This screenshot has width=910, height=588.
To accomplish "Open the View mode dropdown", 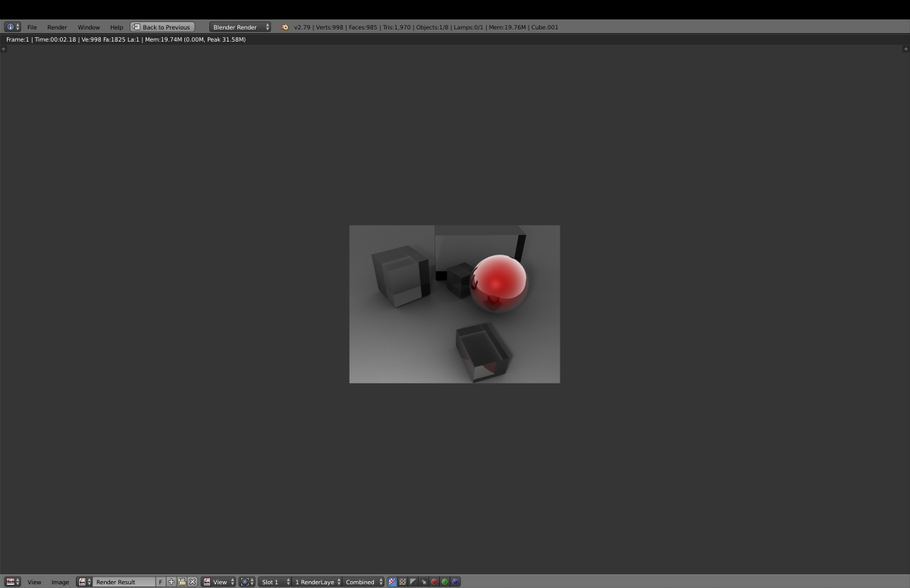I will click(x=219, y=582).
